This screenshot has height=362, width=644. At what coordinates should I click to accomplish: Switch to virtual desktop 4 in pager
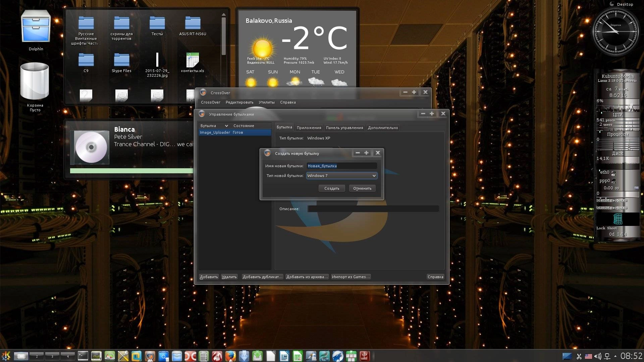[x=67, y=356]
